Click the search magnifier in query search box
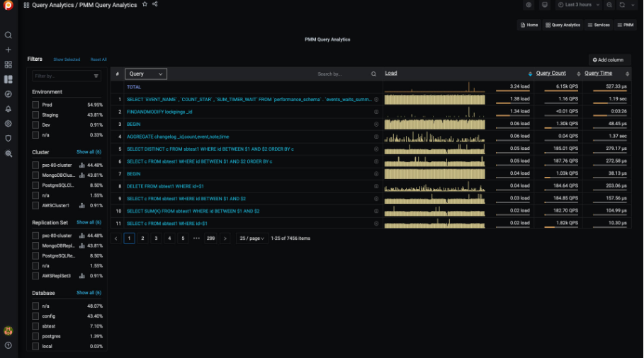The width and height of the screenshot is (644, 358). tap(373, 74)
